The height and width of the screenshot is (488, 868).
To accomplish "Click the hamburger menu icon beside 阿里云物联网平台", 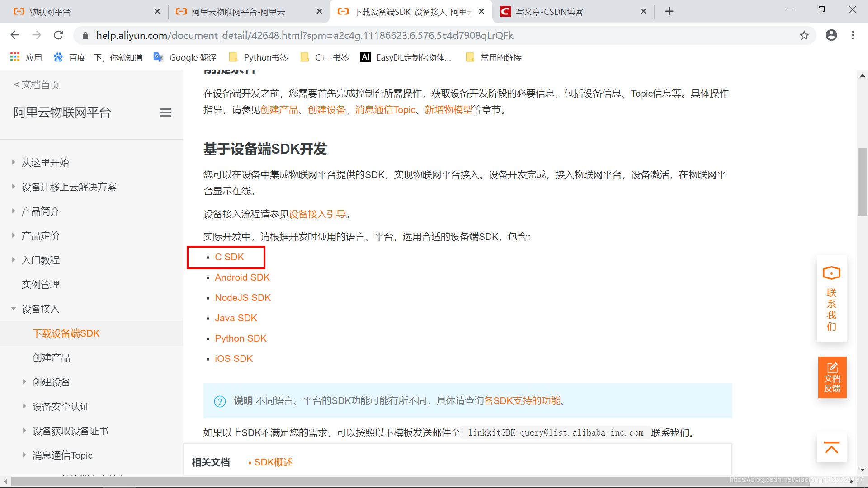I will click(165, 113).
